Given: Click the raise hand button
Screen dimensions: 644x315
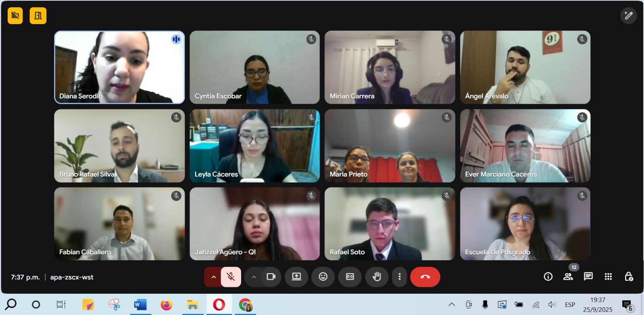Looking at the screenshot, I should click(377, 277).
